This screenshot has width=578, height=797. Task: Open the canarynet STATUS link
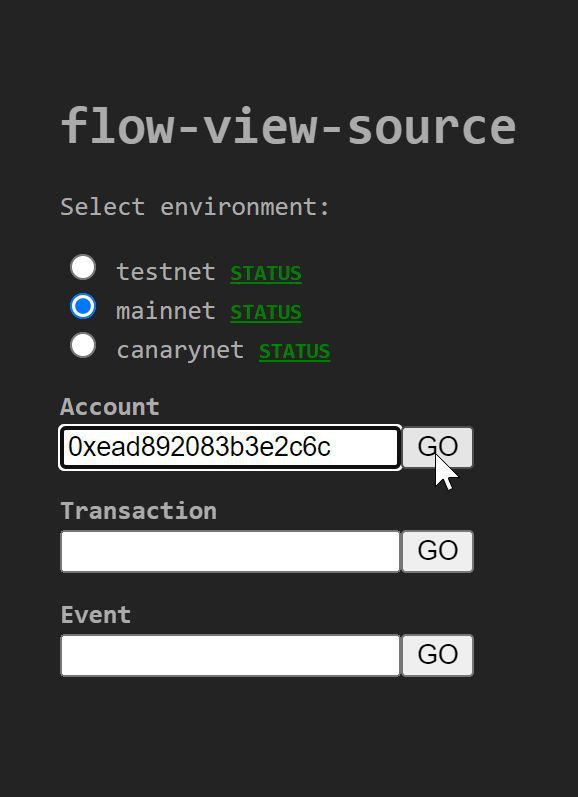point(295,351)
